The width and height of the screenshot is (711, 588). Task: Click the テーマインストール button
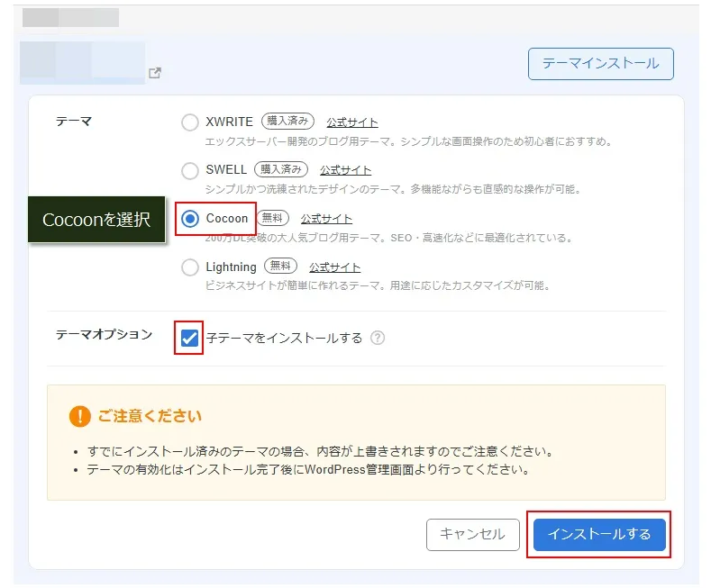tap(600, 64)
